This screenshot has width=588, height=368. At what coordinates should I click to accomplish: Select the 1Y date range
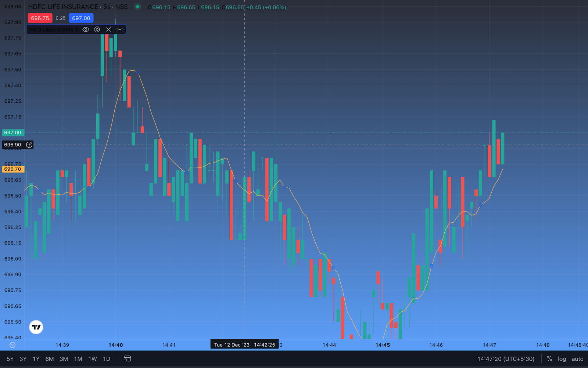coord(36,359)
